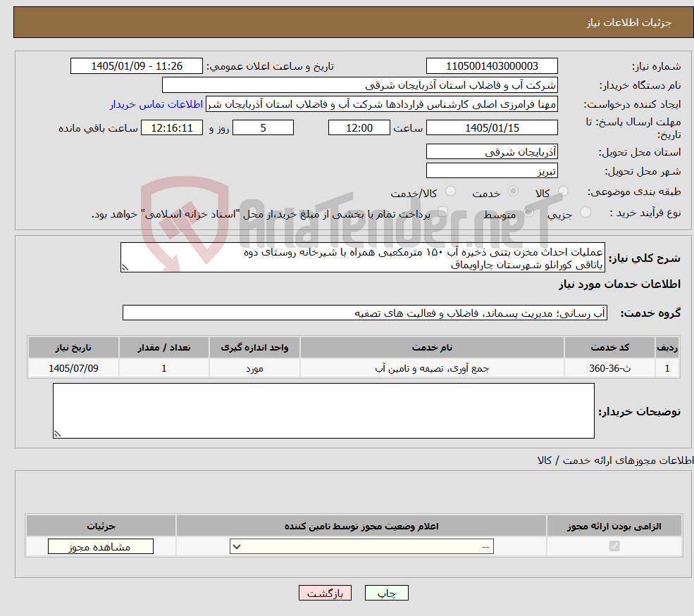Screen dimensions: 694x616
Task: Select the متوسط purchase type radio
Action: [x=528, y=213]
